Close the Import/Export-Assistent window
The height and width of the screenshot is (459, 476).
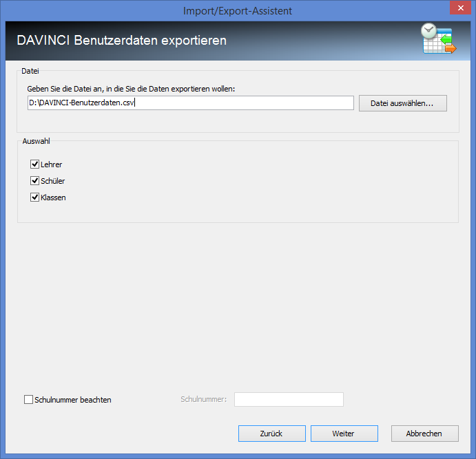pyautogui.click(x=460, y=8)
